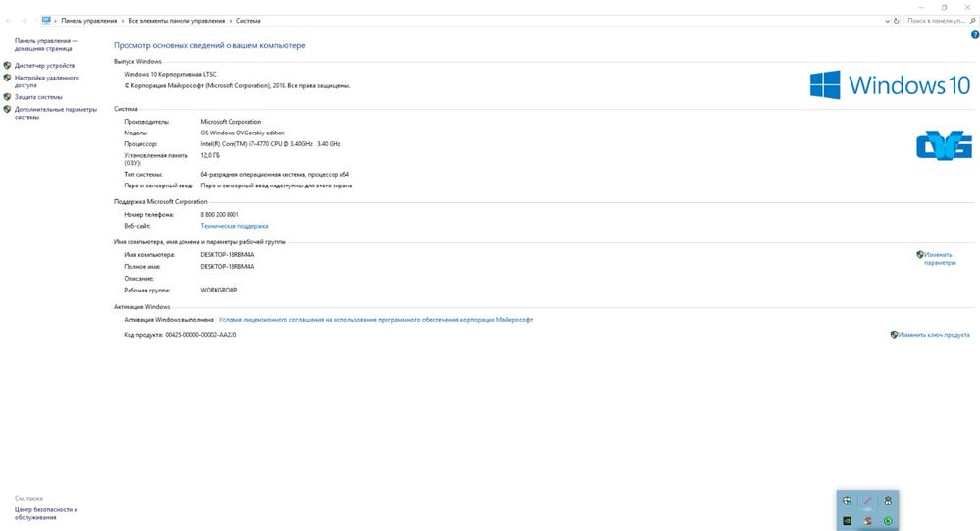
Task: Click DESKTOP-18RBM4A in the Полное имя row
Action: pyautogui.click(x=227, y=266)
